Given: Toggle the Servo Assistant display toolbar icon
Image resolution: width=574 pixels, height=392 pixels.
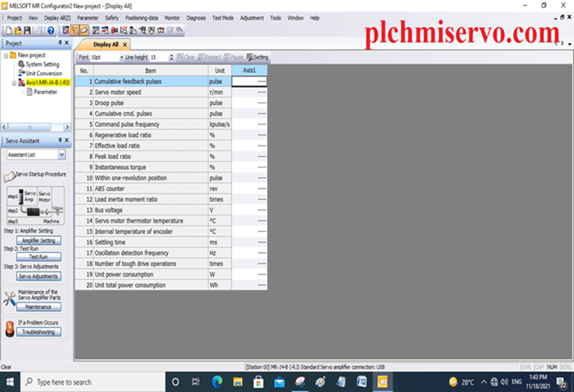Looking at the screenshot, I should coord(75,30).
